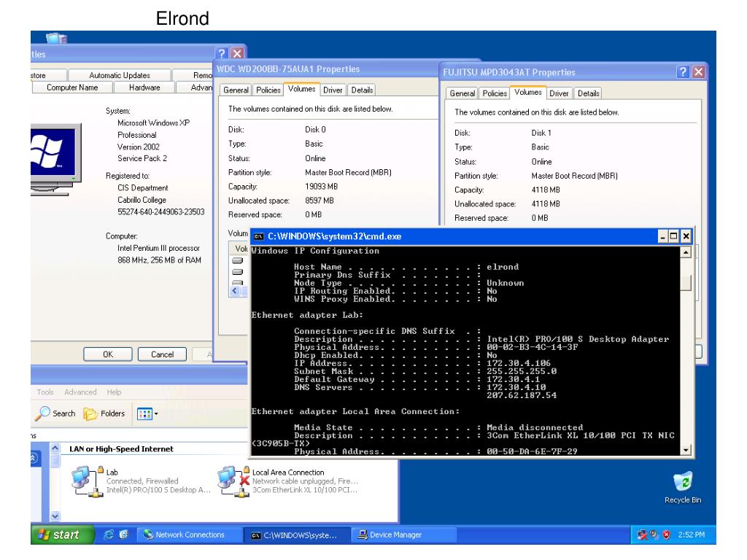Open the Policies tab in FUJITSU Properties

coord(495,93)
